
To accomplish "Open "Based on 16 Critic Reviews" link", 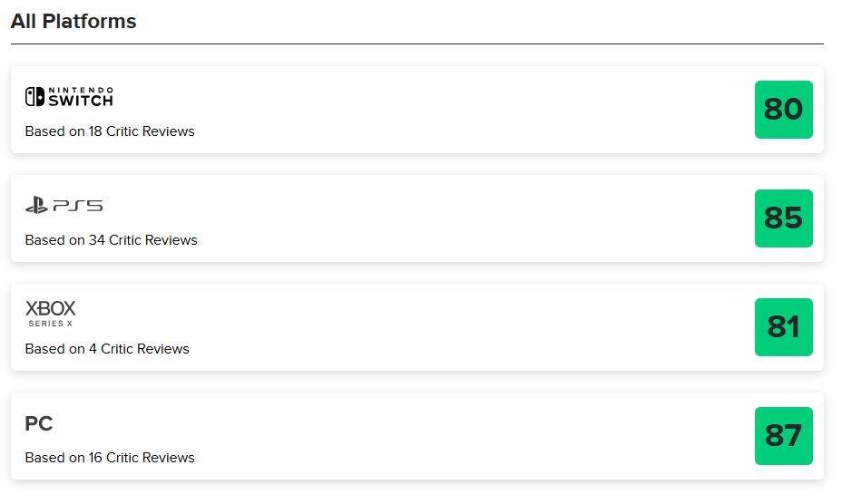I will (110, 458).
